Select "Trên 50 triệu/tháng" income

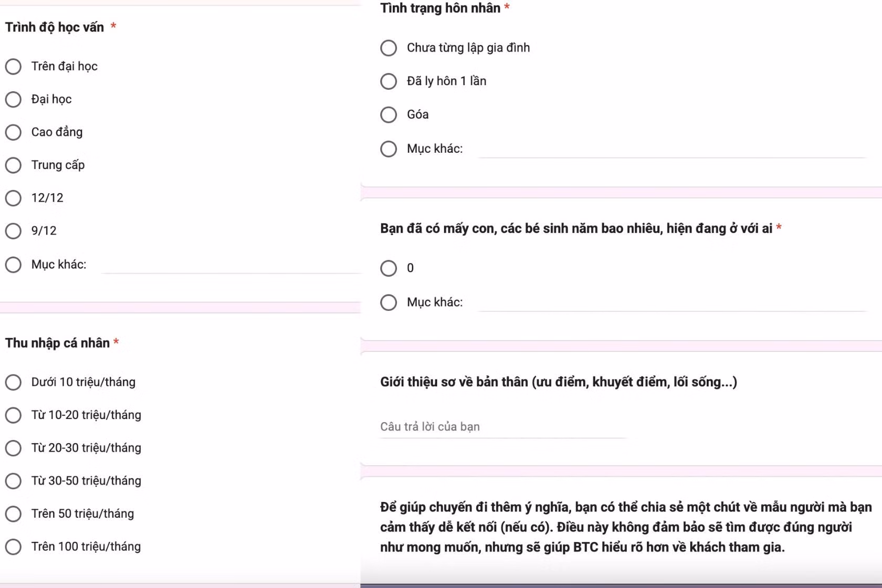coord(13,514)
